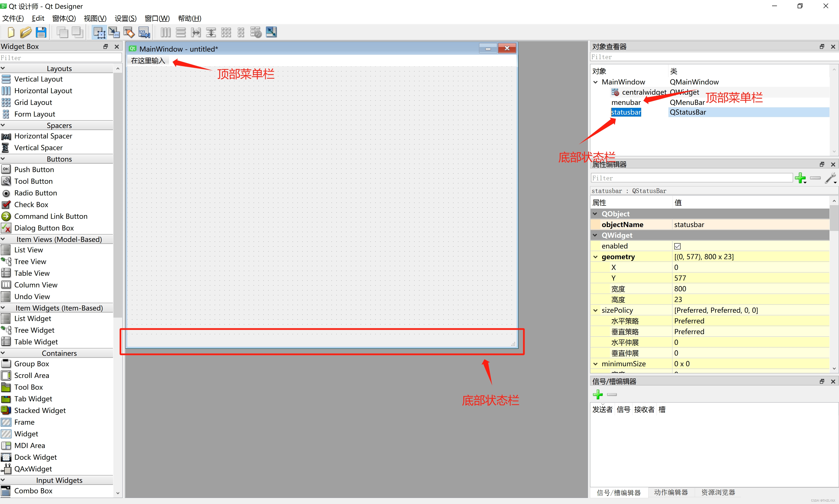This screenshot has width=839, height=504.
Task: Click the Adjust Size toolbar icon
Action: [271, 32]
